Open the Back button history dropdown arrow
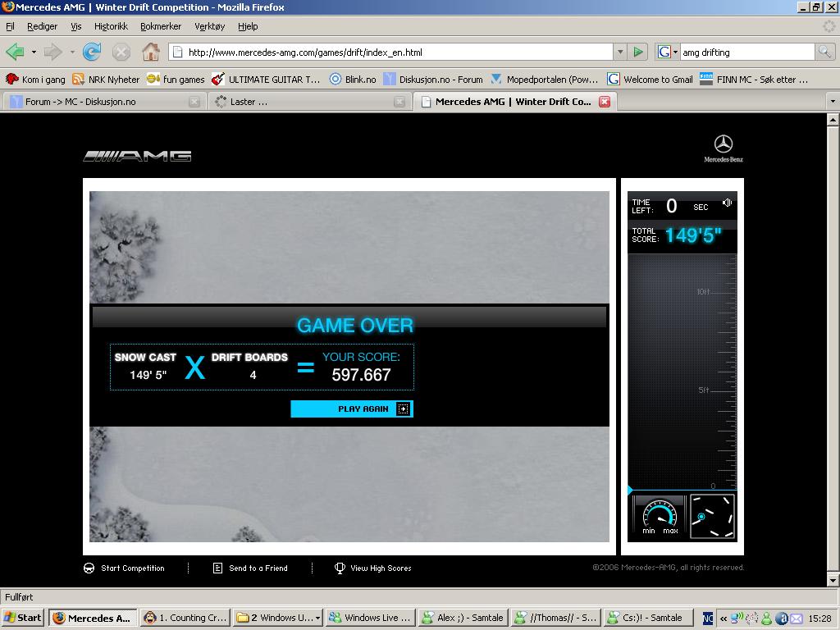The width and height of the screenshot is (840, 630). (x=34, y=52)
